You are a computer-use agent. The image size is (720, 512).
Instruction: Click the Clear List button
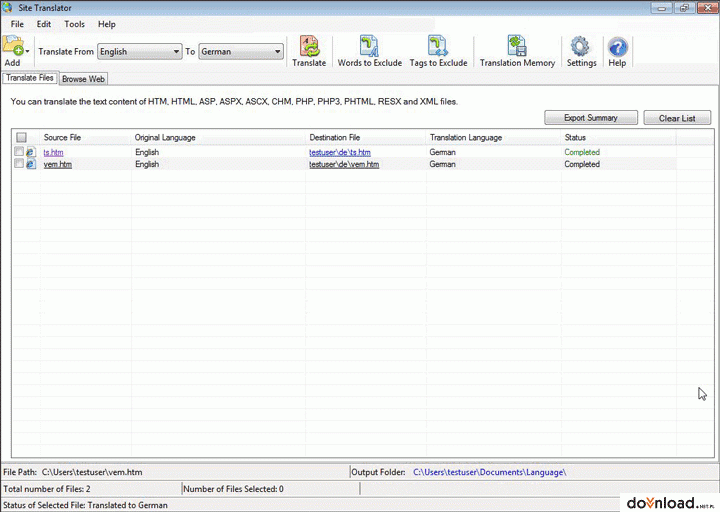[x=677, y=118]
